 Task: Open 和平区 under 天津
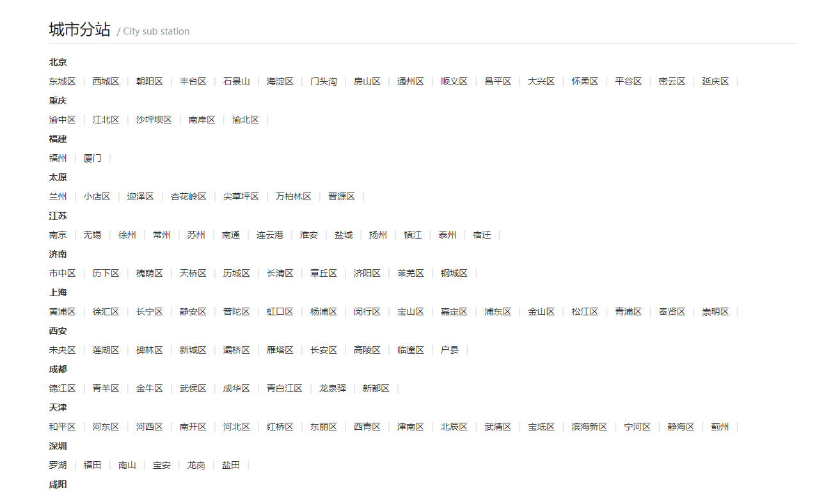point(62,427)
